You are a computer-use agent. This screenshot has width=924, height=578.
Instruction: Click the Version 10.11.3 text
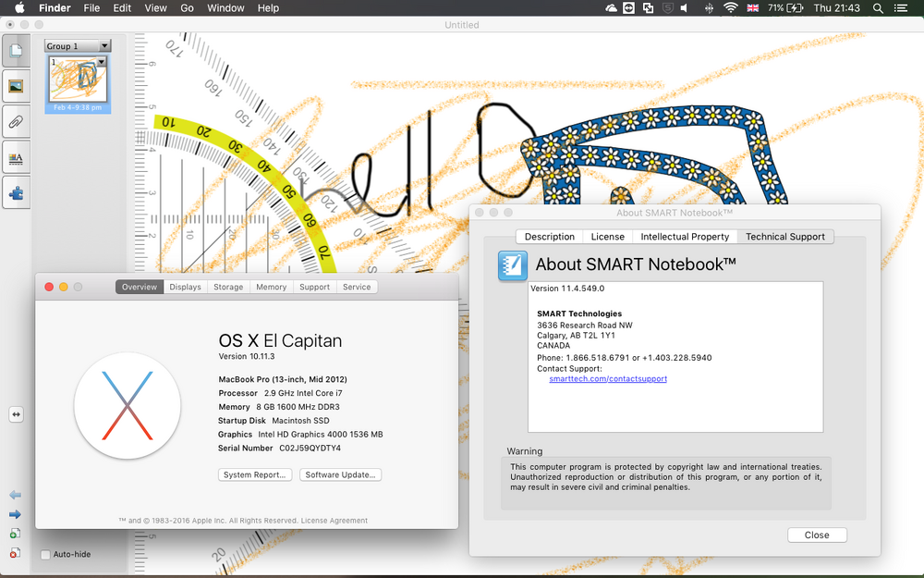tap(247, 356)
